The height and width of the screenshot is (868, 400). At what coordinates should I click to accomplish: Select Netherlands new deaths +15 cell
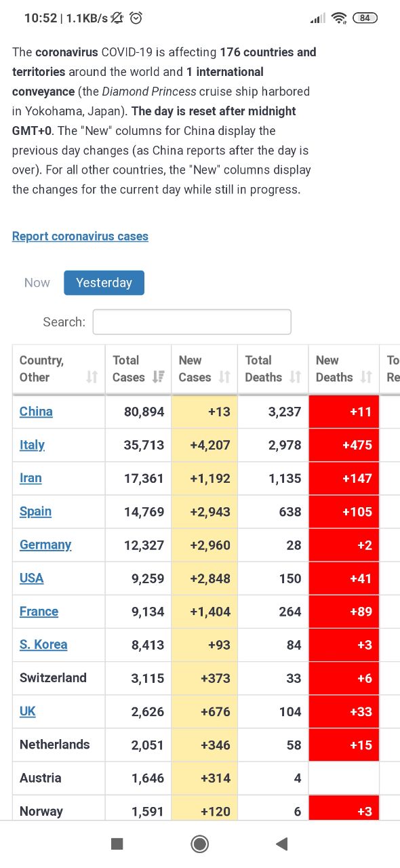[344, 744]
